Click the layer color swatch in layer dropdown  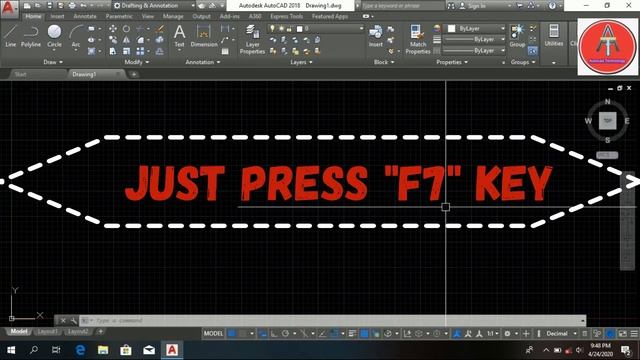pyautogui.click(x=299, y=29)
